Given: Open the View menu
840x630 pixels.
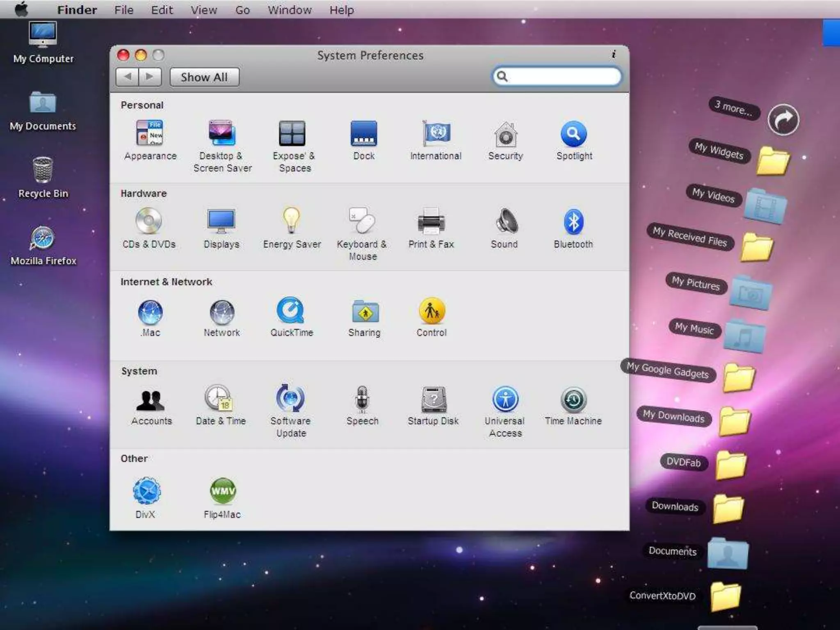Looking at the screenshot, I should pyautogui.click(x=203, y=10).
